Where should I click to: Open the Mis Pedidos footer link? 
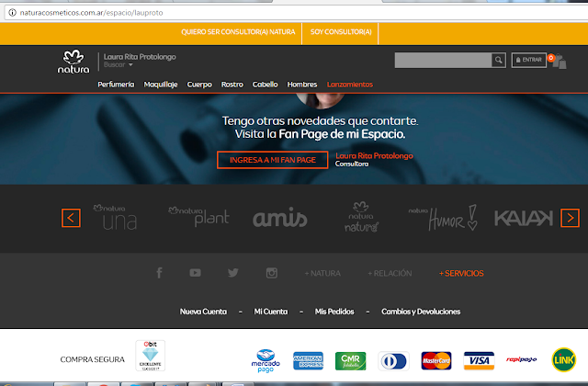pyautogui.click(x=334, y=312)
